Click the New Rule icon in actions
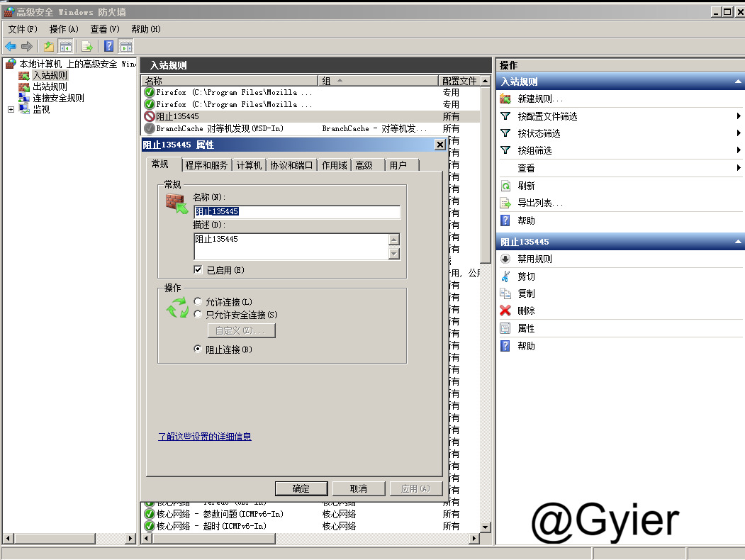Image resolution: width=745 pixels, height=560 pixels. (x=505, y=99)
